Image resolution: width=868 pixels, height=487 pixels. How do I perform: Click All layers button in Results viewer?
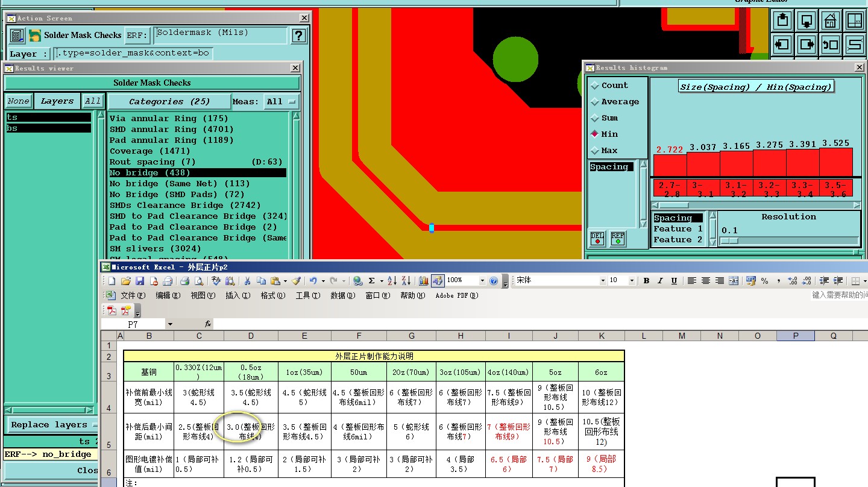(x=93, y=101)
